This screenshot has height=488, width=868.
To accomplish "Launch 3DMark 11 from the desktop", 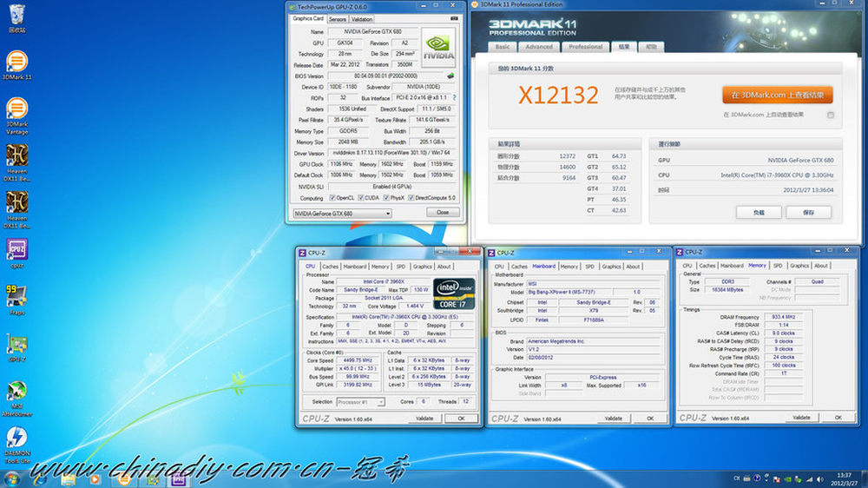I will click(x=16, y=65).
